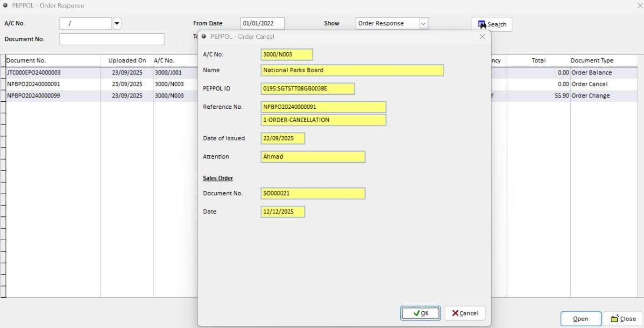Click the PEPPOL ID field

[308, 89]
